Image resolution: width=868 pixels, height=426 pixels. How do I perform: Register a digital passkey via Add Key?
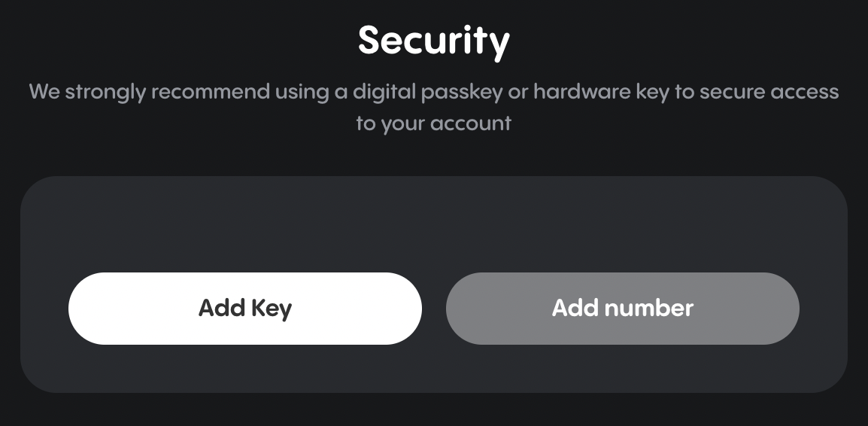tap(244, 308)
